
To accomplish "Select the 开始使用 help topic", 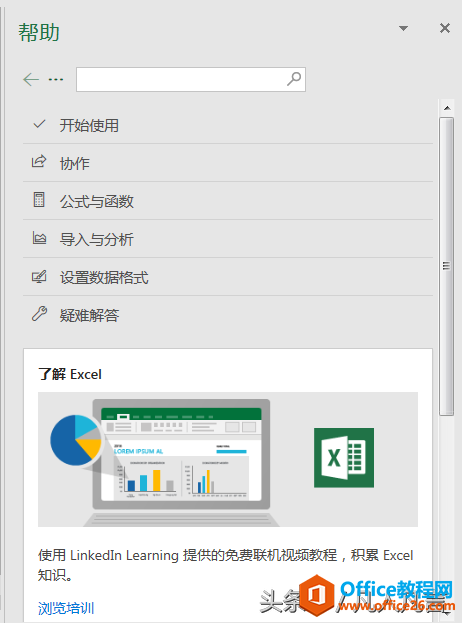I will [x=228, y=125].
